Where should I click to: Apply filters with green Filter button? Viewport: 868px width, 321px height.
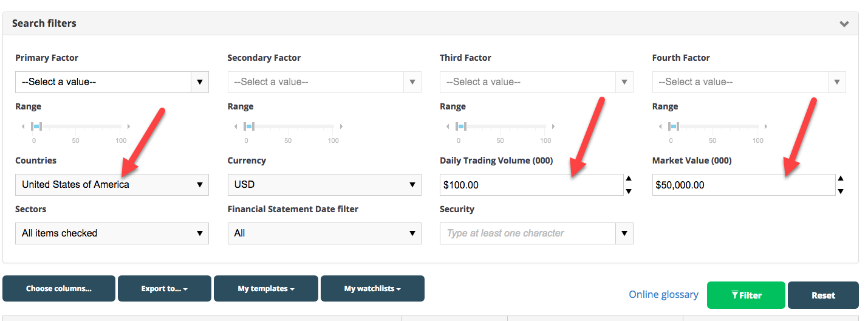click(x=746, y=295)
